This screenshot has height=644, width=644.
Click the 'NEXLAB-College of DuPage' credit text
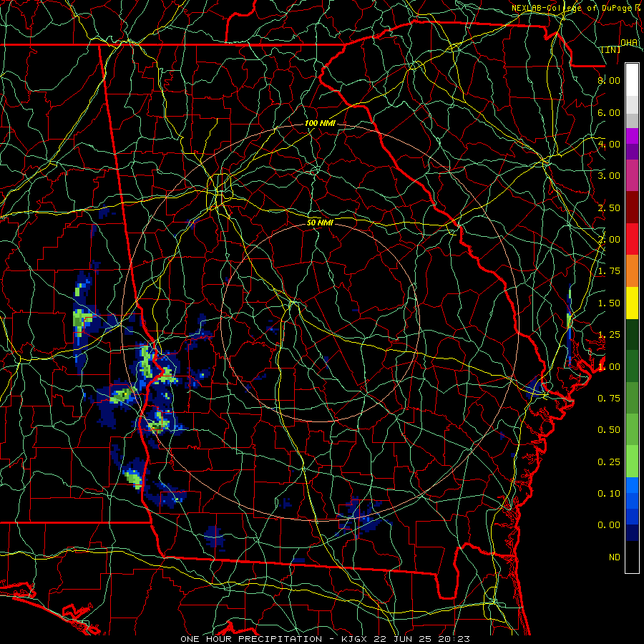572,8
